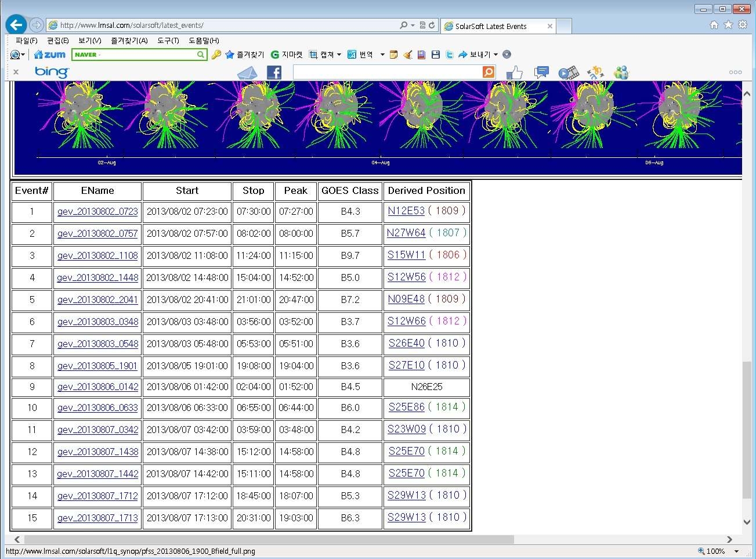Click the zum home logo in toolbar
This screenshot has height=559, width=756.
click(50, 55)
